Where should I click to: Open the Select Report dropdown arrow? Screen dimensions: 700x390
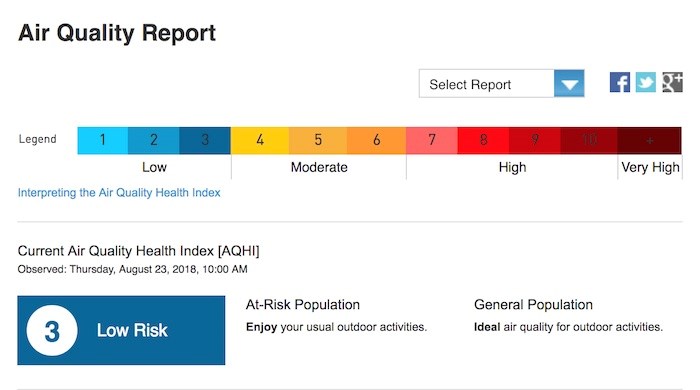(x=569, y=83)
